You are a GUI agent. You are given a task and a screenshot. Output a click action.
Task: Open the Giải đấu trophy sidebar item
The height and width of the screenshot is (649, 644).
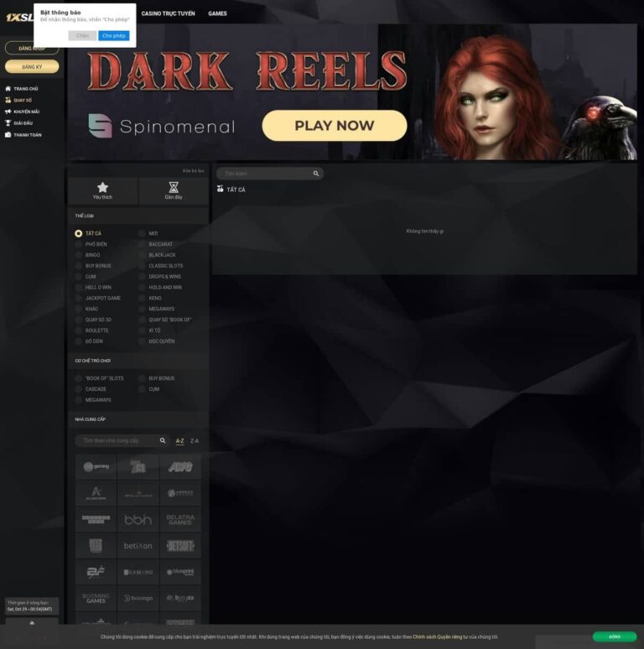tap(19, 123)
